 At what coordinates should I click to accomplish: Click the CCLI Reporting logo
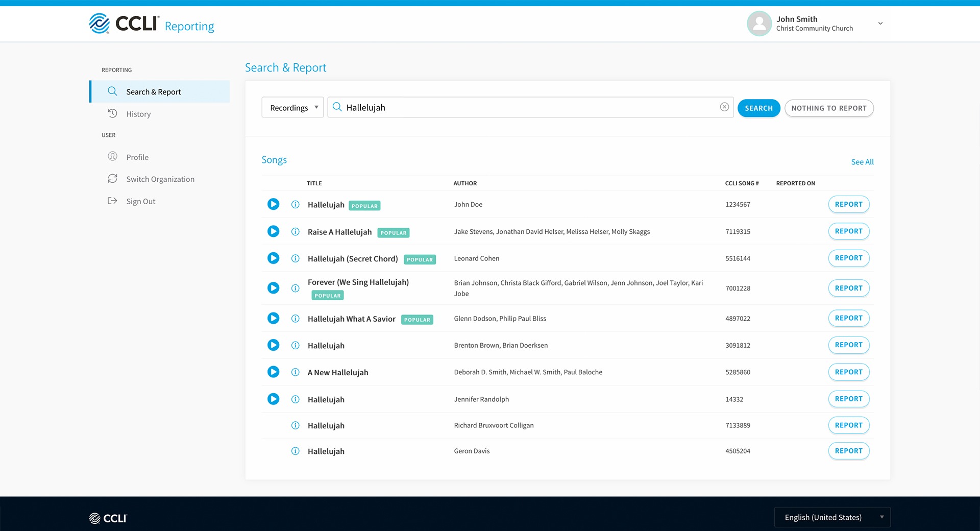tap(152, 24)
